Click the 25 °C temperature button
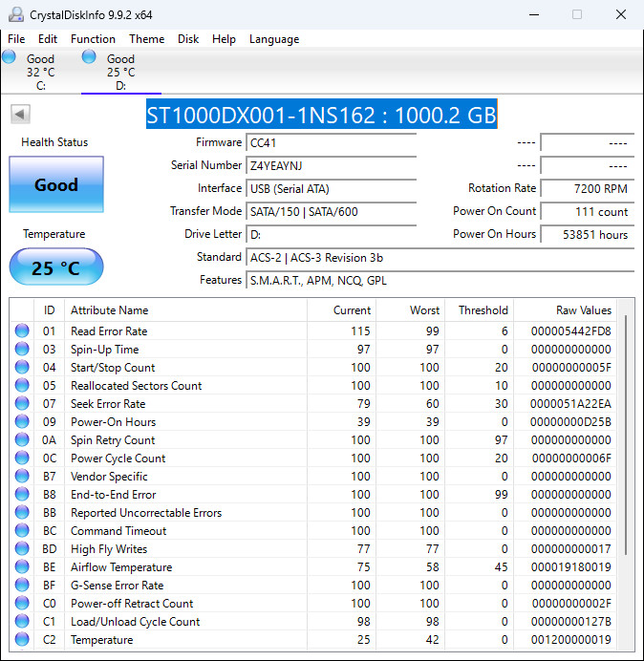 coord(56,267)
